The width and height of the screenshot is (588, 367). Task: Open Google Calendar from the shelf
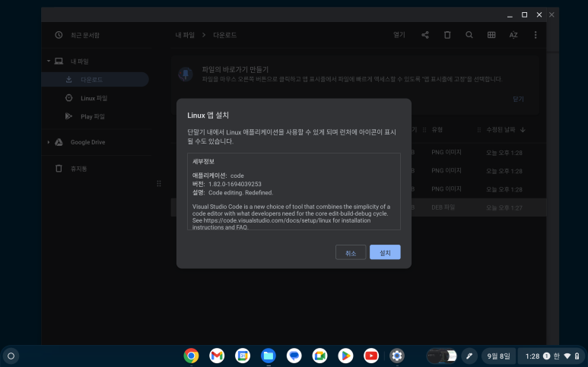pos(243,356)
